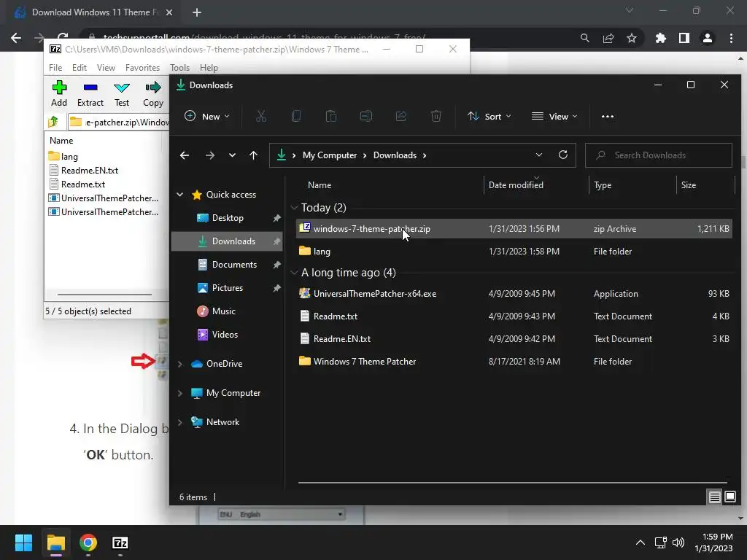Collapse the Quick access tree

coord(180,194)
